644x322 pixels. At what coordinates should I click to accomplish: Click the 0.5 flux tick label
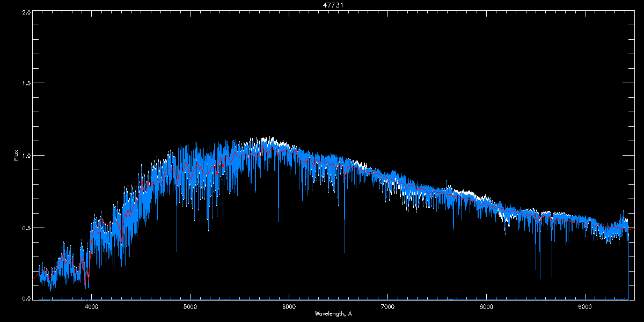(25, 228)
